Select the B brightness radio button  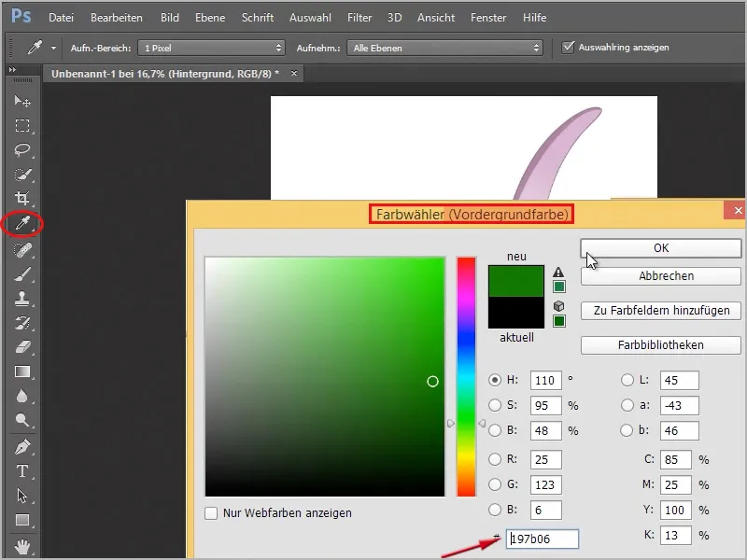[x=495, y=430]
